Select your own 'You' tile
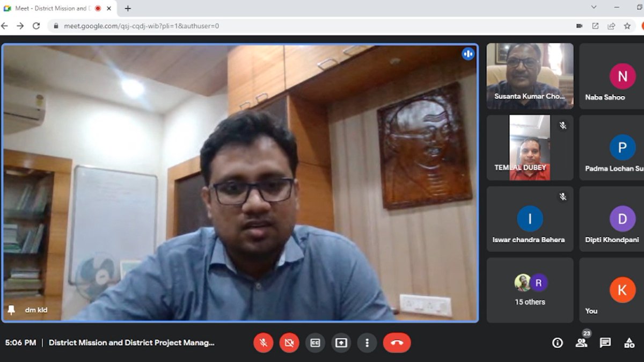Viewport: 644px width, 362px height. click(x=612, y=290)
